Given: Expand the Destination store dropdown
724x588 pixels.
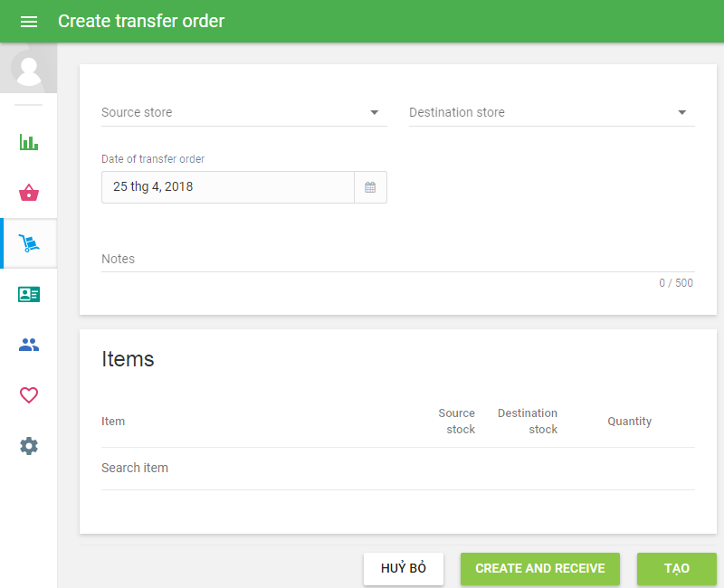Looking at the screenshot, I should point(552,112).
